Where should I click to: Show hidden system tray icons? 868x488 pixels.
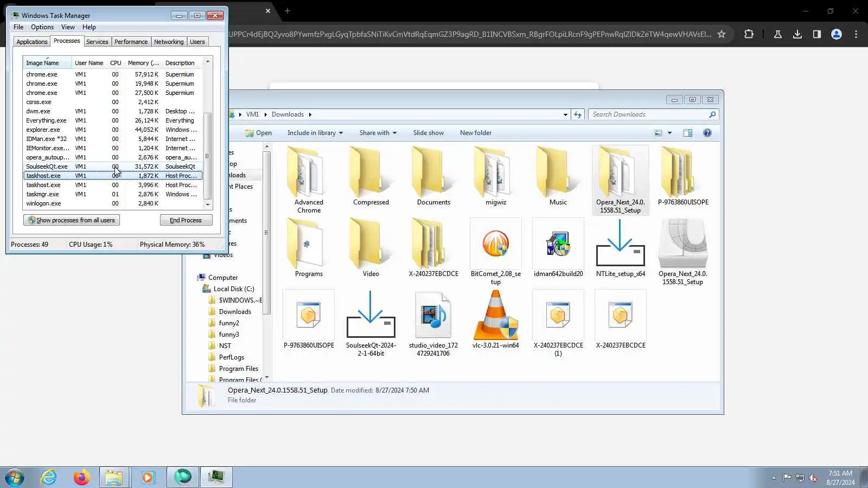click(x=774, y=478)
